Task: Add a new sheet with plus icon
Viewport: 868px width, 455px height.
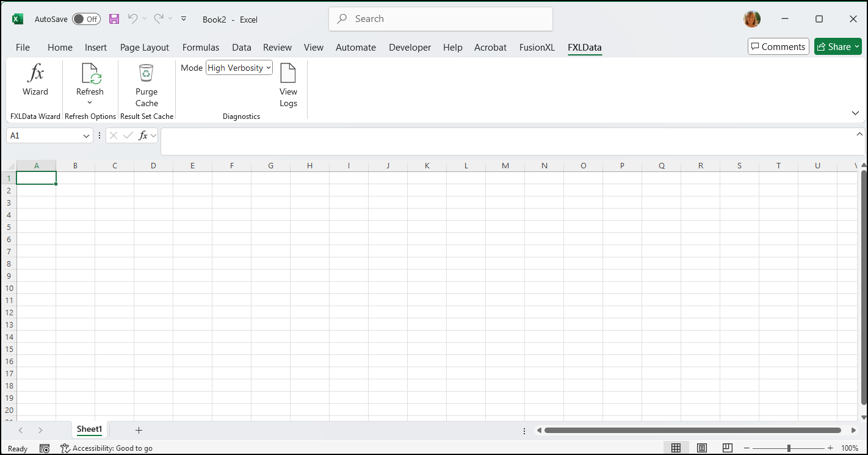Action: (x=139, y=430)
